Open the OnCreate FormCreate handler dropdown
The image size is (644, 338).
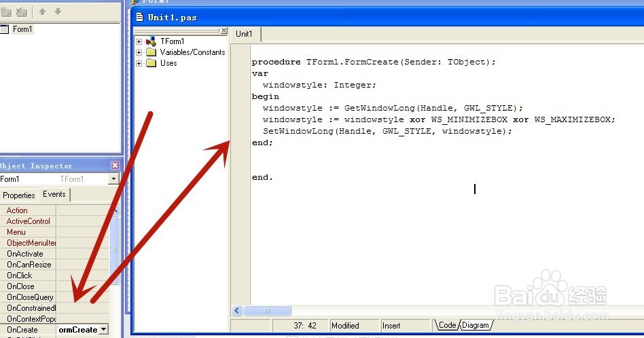pos(104,329)
